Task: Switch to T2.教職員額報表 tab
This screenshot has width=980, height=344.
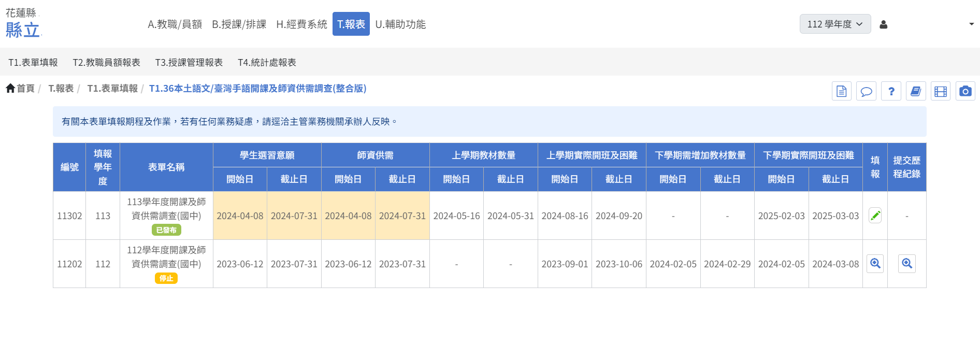Action: click(x=106, y=62)
